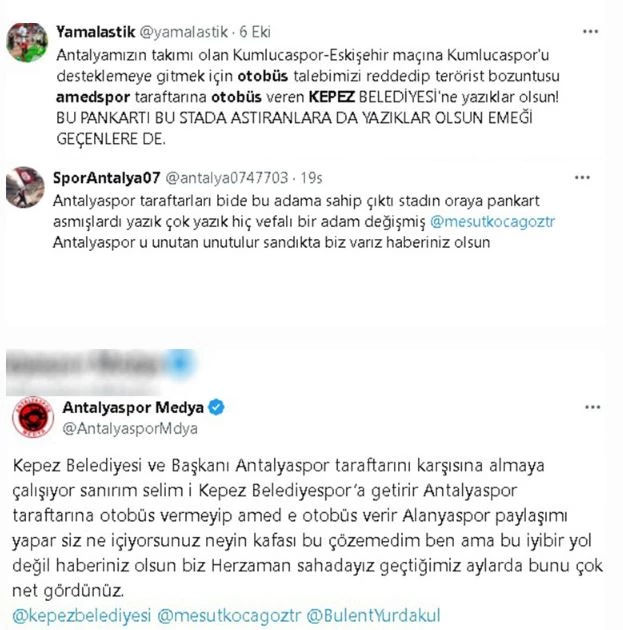Open the Antalyaspor Medya display name
The height and width of the screenshot is (630, 623).
pyautogui.click(x=133, y=407)
